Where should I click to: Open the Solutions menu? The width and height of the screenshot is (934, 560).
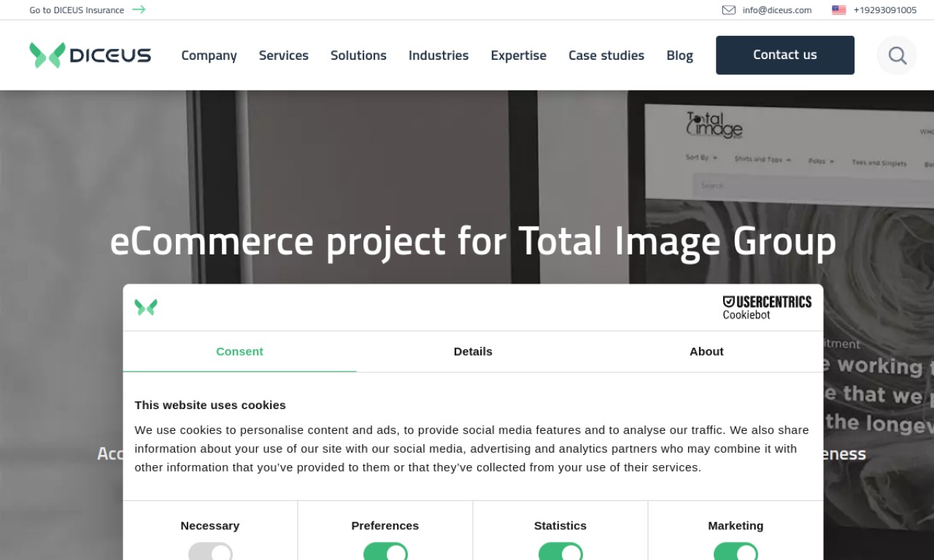(x=358, y=55)
